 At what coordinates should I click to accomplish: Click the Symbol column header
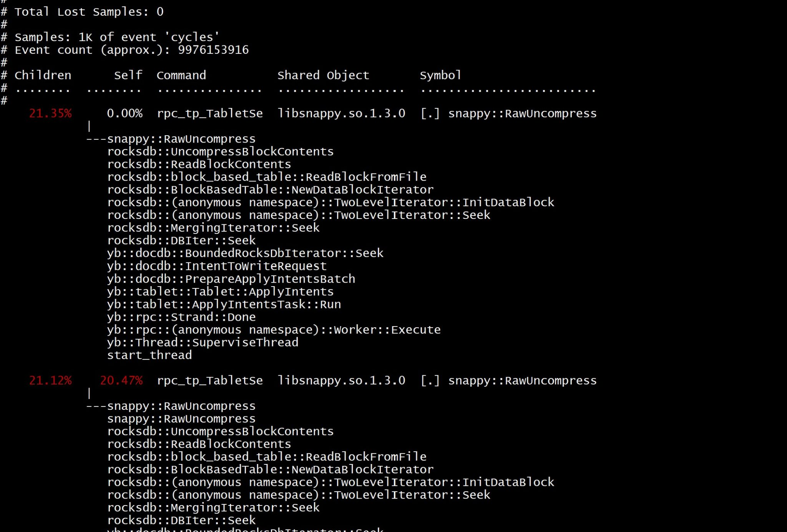click(x=440, y=75)
